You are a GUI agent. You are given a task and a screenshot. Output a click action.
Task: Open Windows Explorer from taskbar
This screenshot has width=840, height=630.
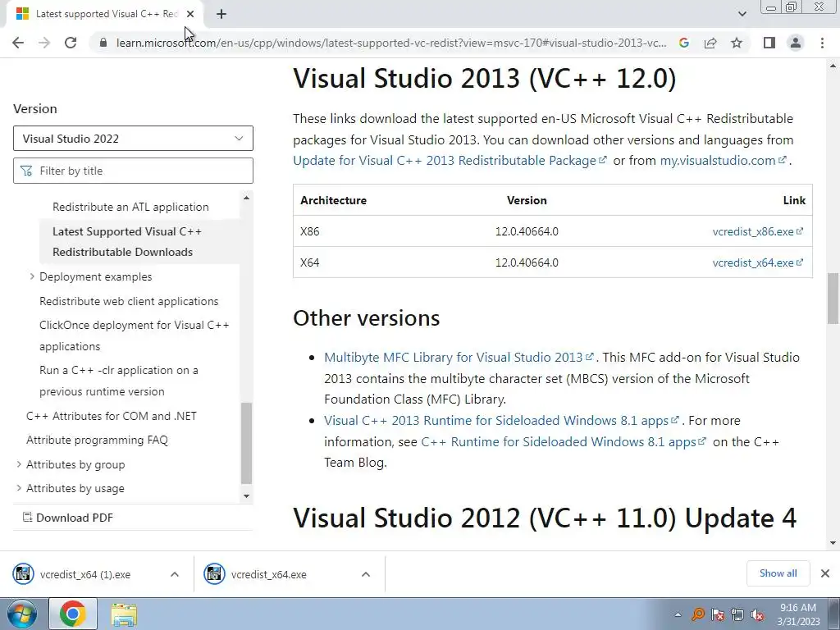[x=124, y=614]
